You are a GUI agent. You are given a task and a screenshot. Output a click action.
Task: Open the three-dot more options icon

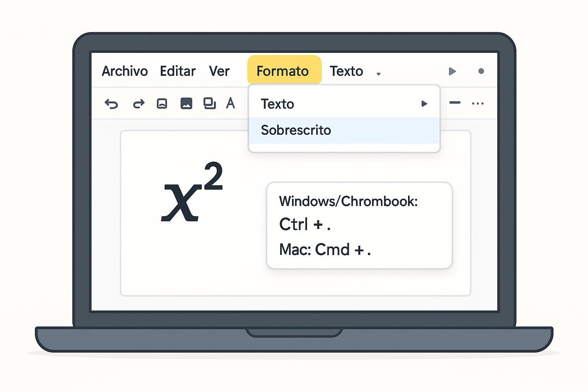478,103
